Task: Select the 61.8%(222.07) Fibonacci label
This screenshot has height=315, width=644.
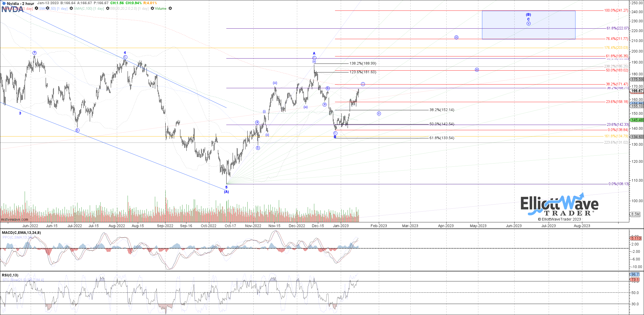Action: coord(617,28)
